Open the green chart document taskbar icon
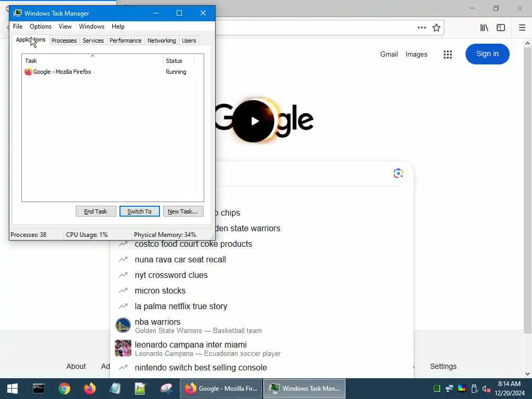The height and width of the screenshot is (399, 532). click(140, 389)
